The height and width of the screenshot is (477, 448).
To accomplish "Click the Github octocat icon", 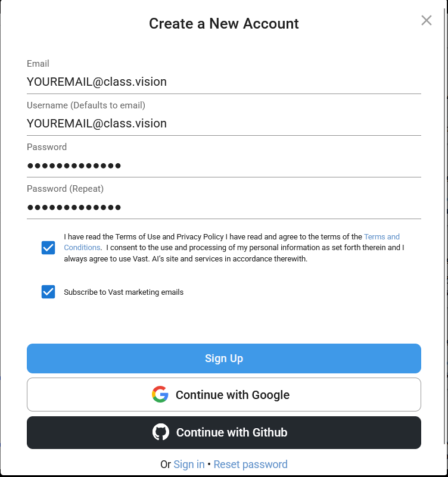I will (x=161, y=432).
